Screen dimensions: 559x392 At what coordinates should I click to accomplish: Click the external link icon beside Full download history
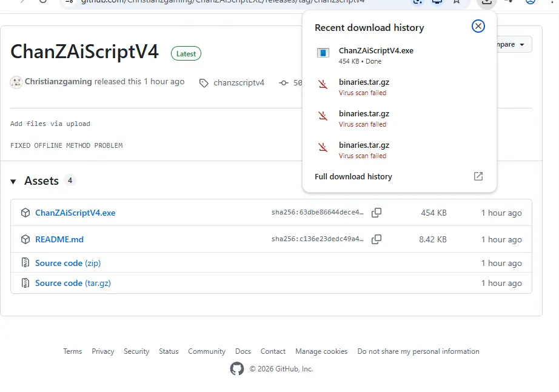tap(478, 176)
